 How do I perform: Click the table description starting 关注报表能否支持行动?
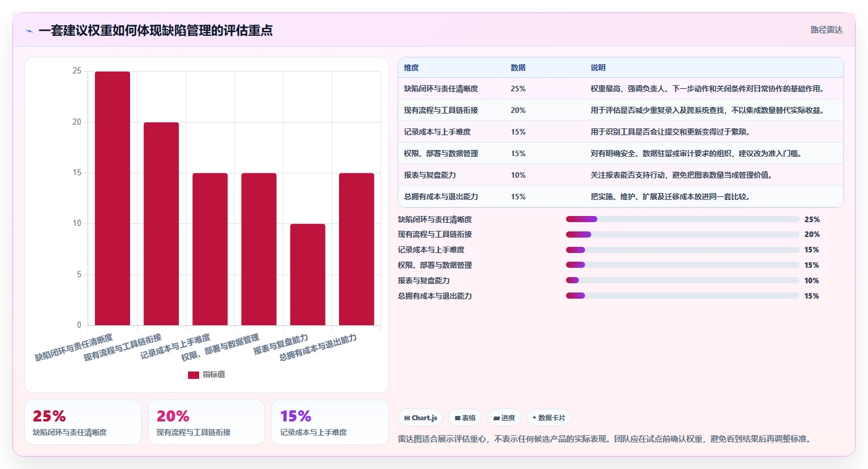point(682,175)
